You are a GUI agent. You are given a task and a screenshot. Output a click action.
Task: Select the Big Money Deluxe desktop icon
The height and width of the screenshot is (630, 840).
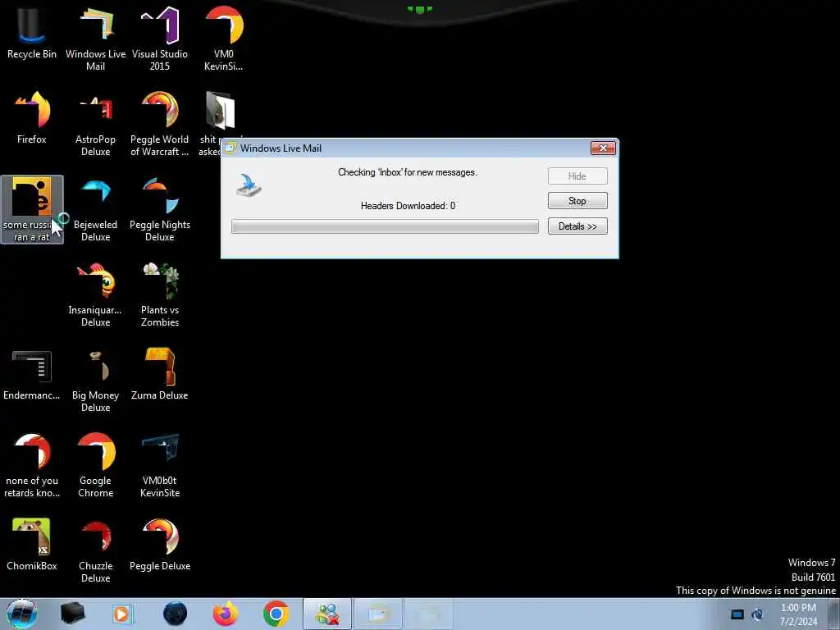95,381
